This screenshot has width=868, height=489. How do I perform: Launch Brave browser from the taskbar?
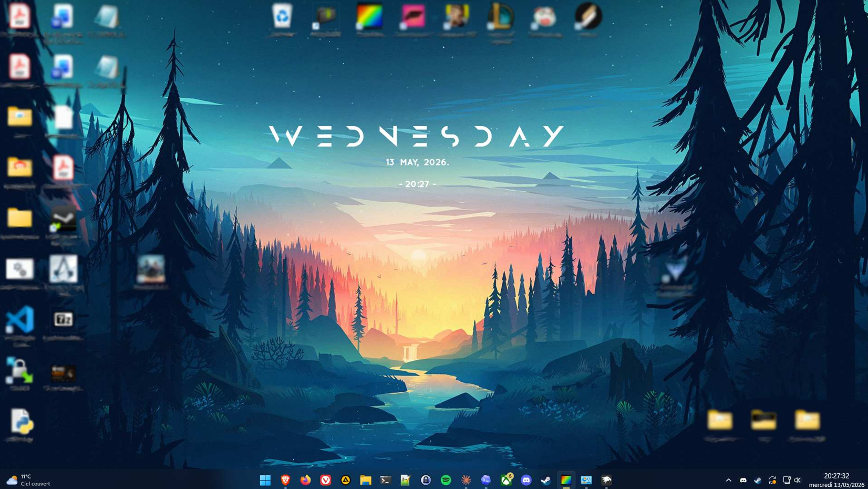(285, 480)
